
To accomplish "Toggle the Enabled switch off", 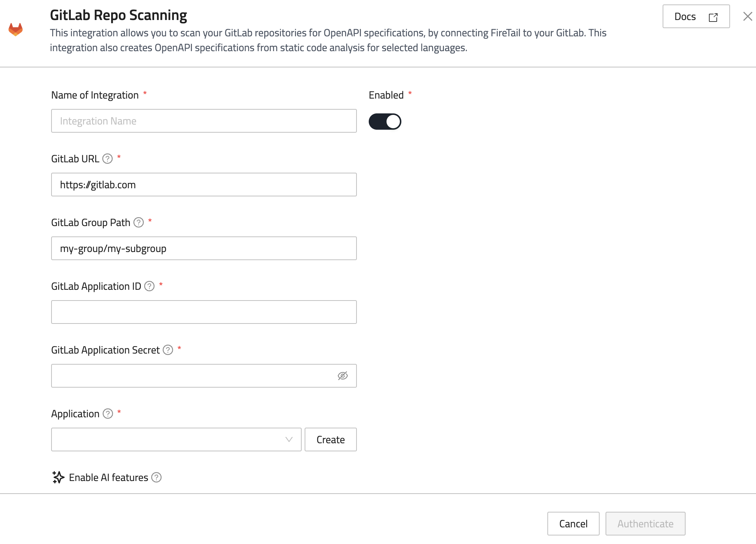I will pyautogui.click(x=385, y=122).
